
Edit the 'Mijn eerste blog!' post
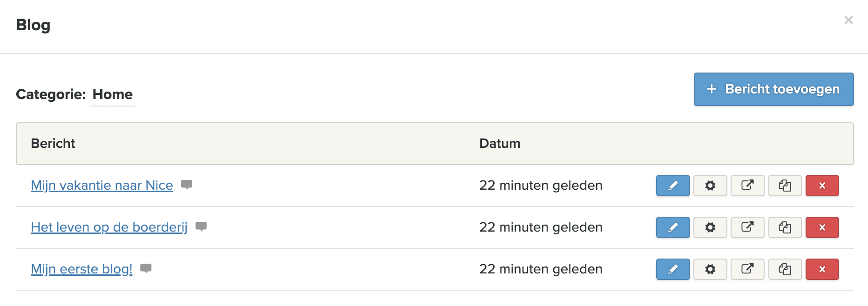672,269
